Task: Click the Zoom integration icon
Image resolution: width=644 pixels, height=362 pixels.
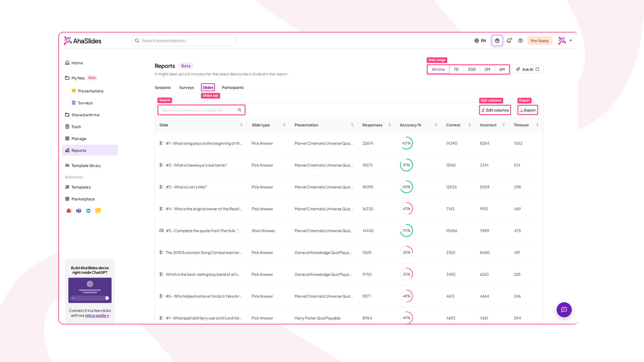Action: (x=88, y=211)
